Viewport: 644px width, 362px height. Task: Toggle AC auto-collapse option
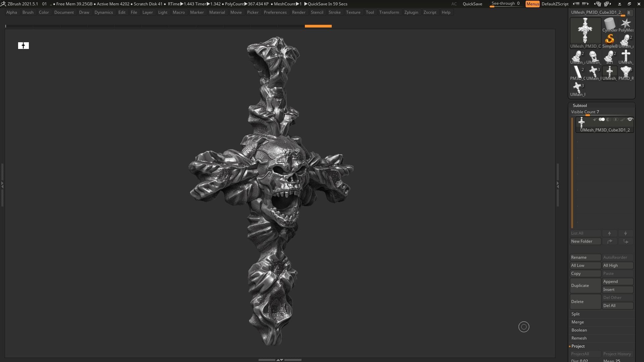pyautogui.click(x=454, y=4)
